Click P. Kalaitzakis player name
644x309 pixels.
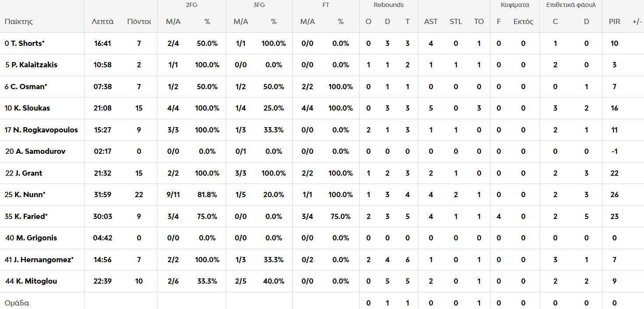coord(34,65)
